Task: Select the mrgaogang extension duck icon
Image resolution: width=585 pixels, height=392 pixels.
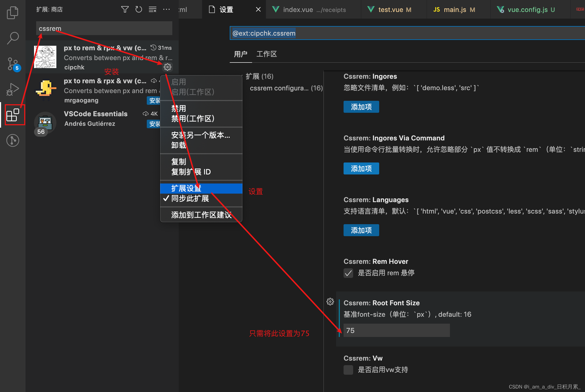Action: (46, 90)
